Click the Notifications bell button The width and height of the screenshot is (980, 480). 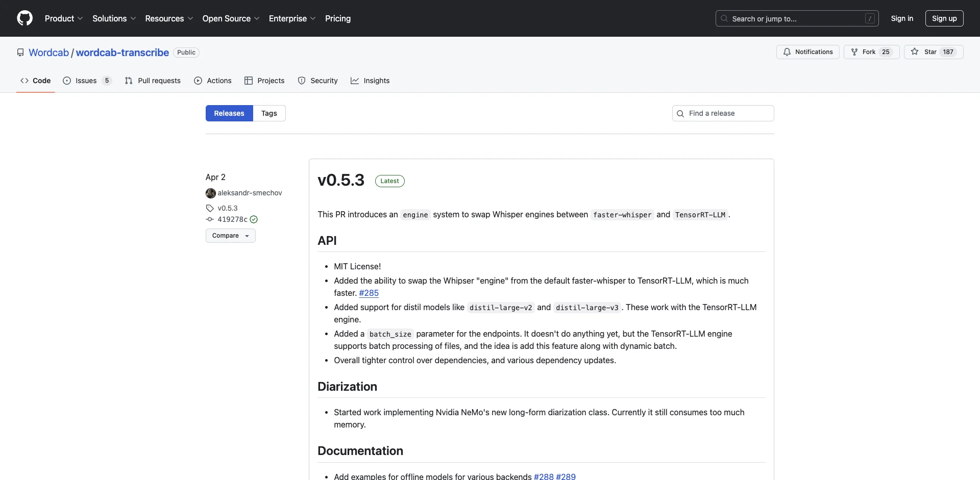(x=807, y=52)
